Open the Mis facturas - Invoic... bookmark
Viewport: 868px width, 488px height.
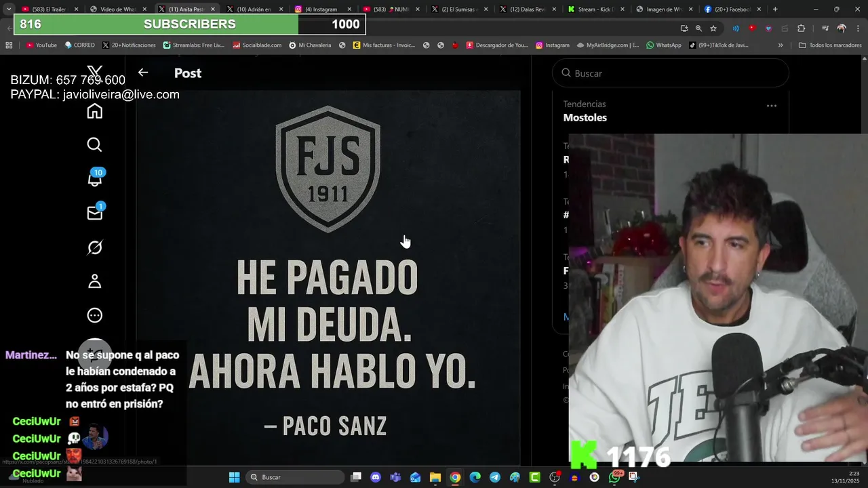coord(384,45)
